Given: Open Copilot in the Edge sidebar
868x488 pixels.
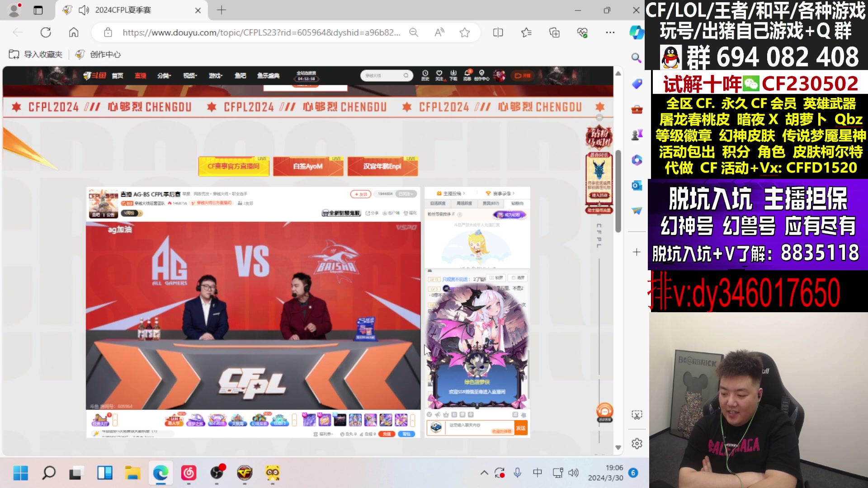Looking at the screenshot, I should (x=637, y=33).
